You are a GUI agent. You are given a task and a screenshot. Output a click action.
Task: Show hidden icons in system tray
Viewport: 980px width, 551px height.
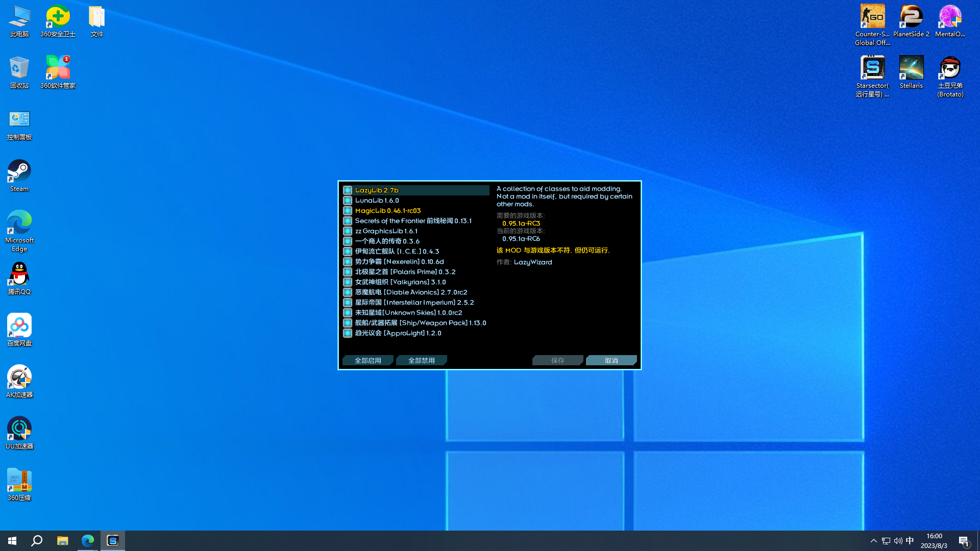point(873,541)
